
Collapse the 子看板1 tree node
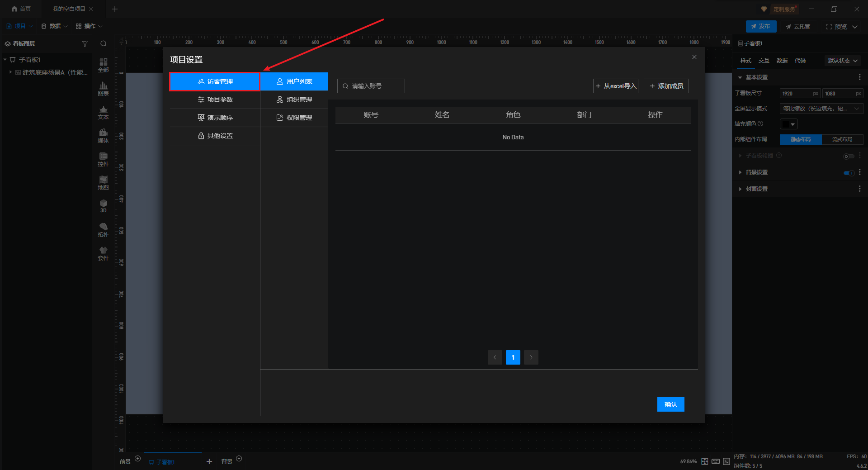click(5, 60)
